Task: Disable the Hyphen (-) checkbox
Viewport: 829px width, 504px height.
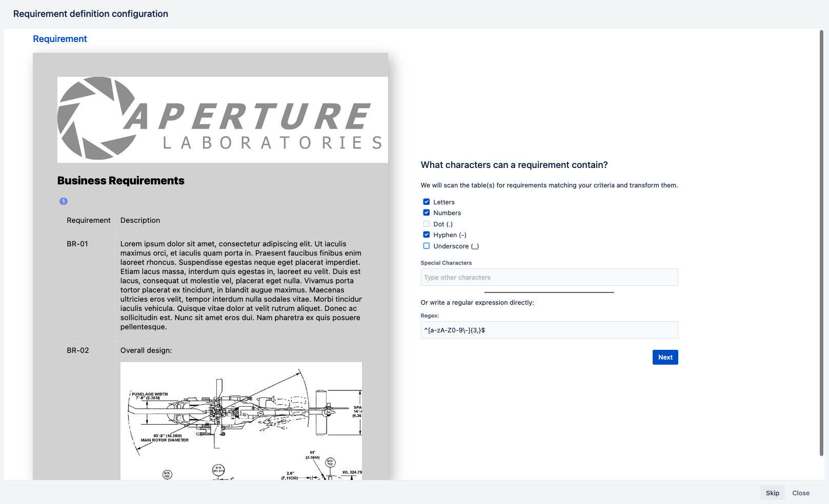Action: point(427,235)
